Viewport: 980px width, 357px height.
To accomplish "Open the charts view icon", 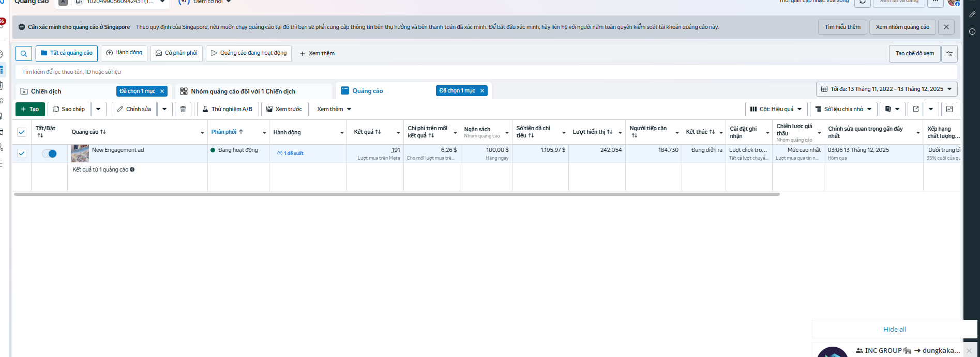I will point(949,109).
